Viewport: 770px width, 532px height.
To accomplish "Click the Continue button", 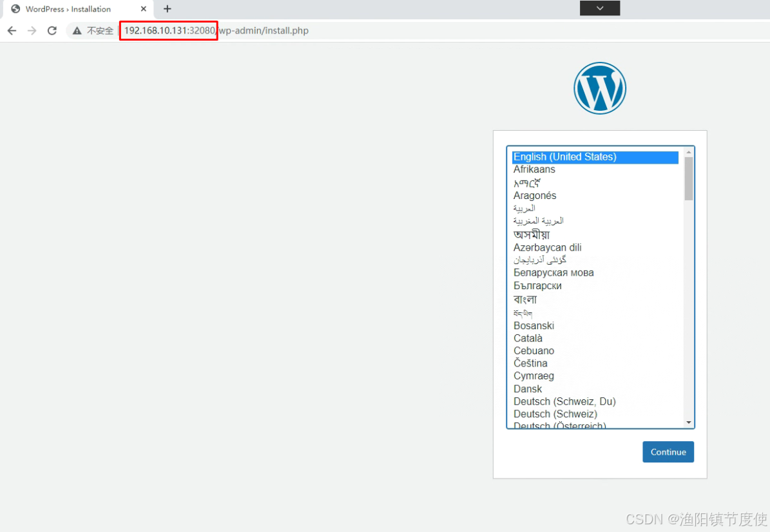I will click(668, 452).
